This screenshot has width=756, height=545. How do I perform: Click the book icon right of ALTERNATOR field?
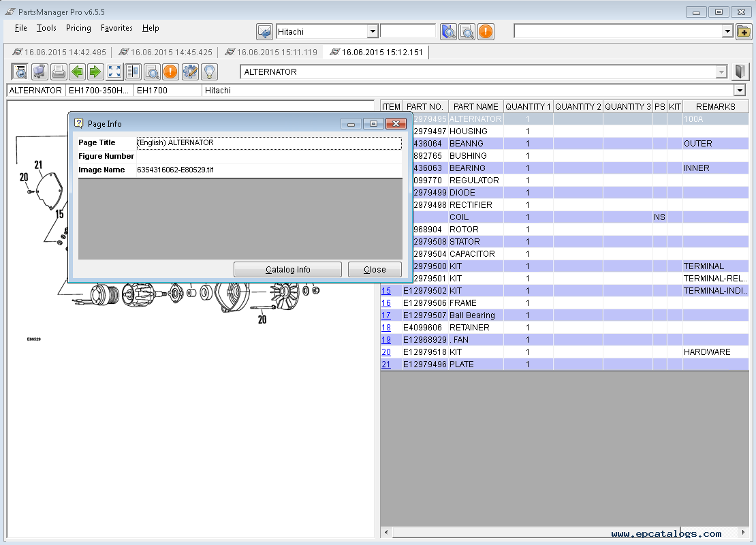tap(740, 72)
